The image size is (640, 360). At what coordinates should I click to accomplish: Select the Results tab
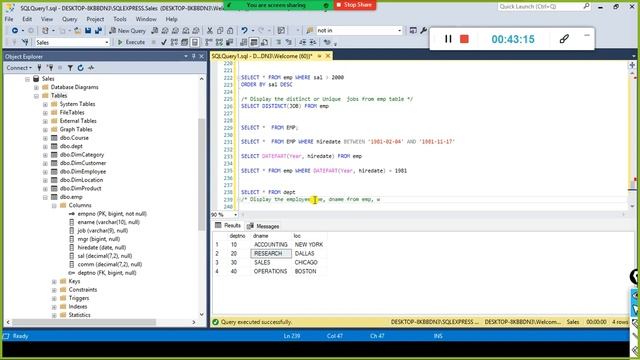(x=228, y=226)
